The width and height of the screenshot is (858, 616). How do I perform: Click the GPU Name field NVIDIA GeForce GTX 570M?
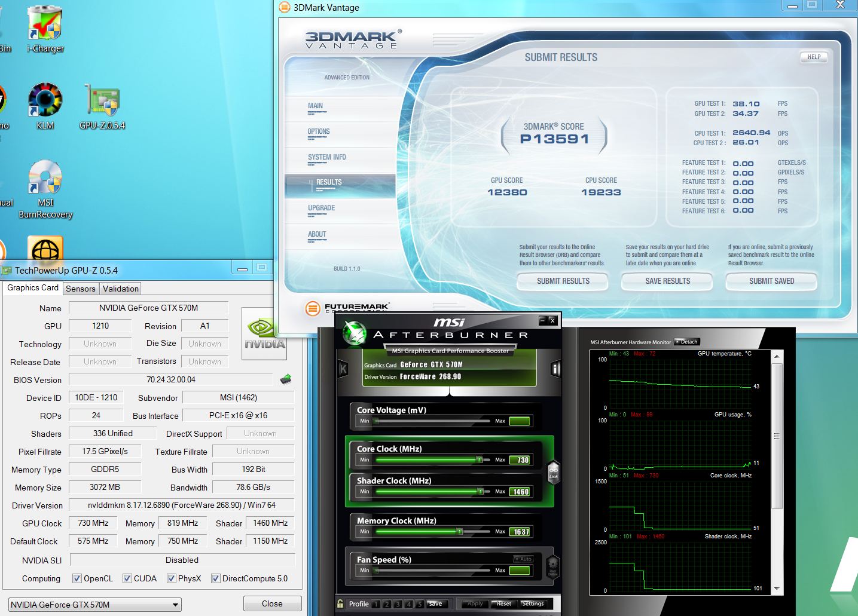click(x=148, y=308)
